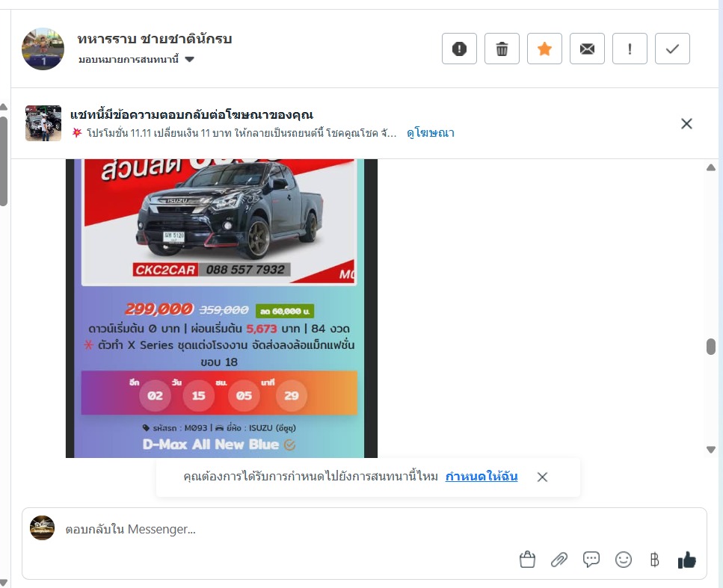Click chat scrollbar up arrow

pyautogui.click(x=711, y=168)
